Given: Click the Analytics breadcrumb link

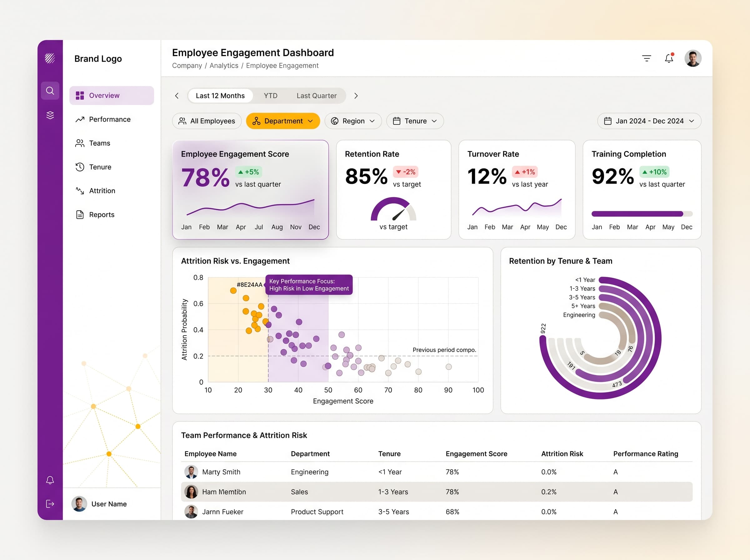Looking at the screenshot, I should pyautogui.click(x=224, y=65).
